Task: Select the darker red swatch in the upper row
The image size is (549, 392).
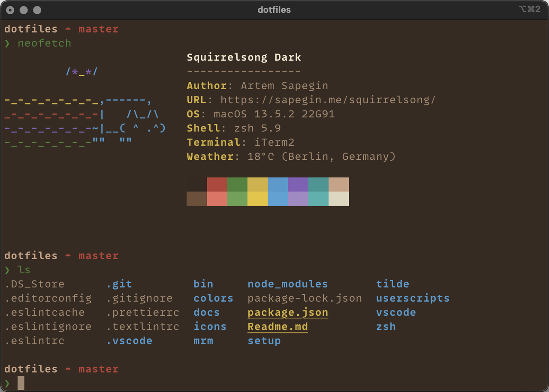Action: coord(217,184)
